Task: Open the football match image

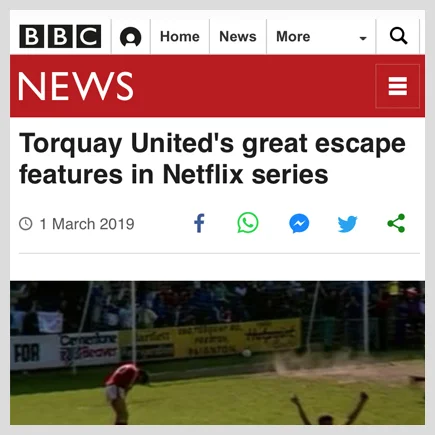Action: 217,353
